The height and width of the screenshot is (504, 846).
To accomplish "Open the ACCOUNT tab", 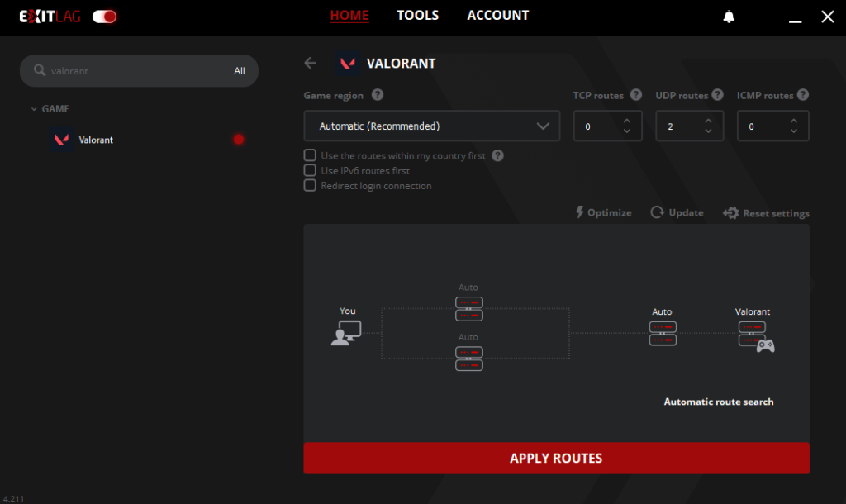I will click(497, 16).
